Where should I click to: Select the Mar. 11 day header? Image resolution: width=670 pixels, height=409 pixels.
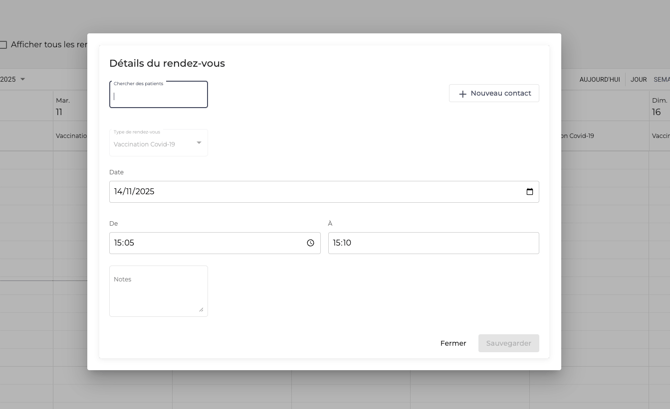coord(63,106)
